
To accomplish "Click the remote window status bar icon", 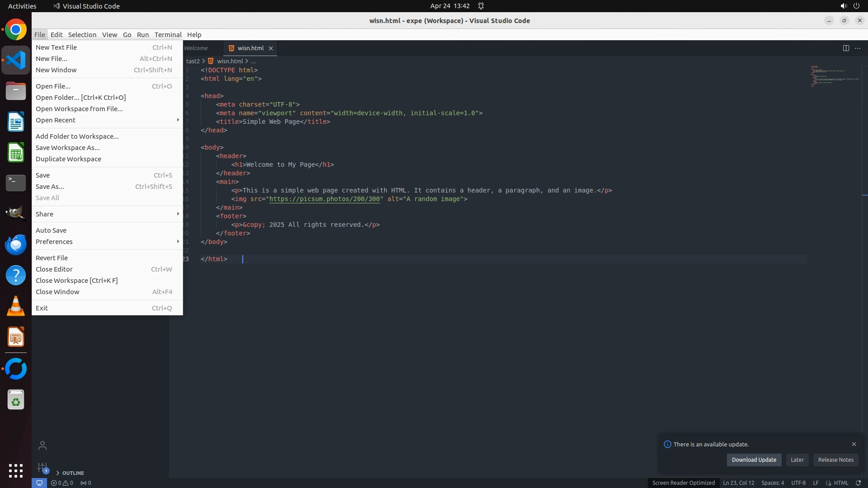I will coord(39,483).
